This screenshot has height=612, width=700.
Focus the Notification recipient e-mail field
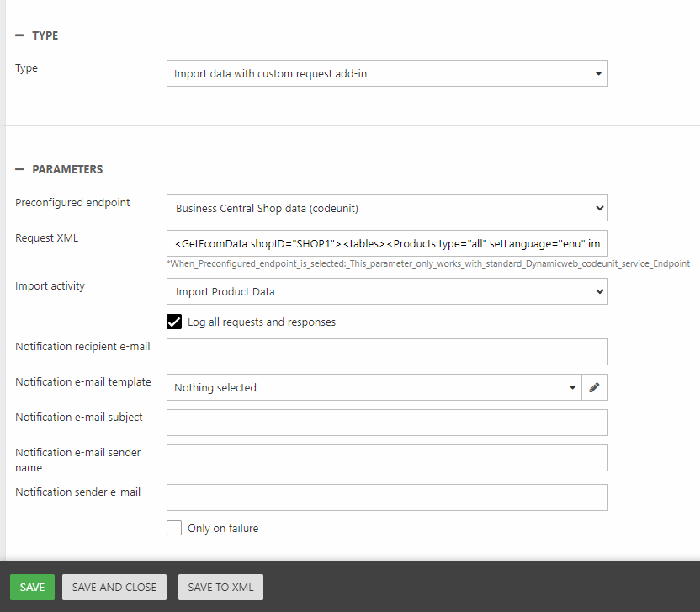coord(387,352)
